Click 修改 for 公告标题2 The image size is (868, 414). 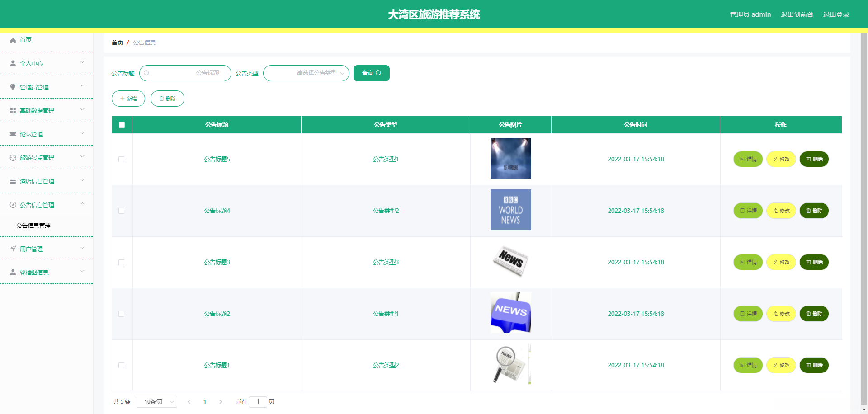(x=781, y=314)
